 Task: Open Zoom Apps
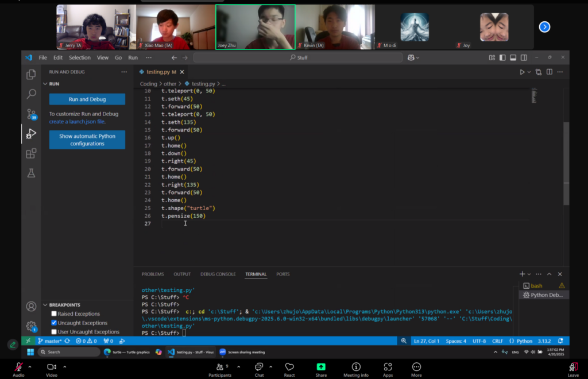click(388, 369)
